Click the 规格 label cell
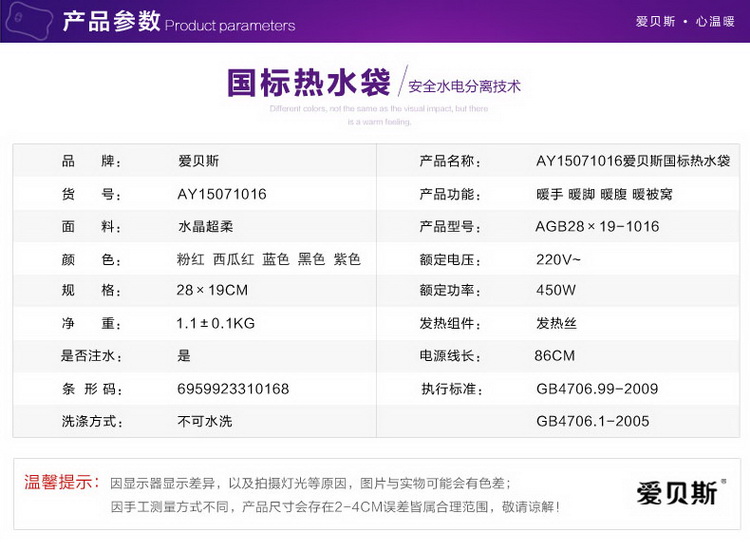Screen dimensions: 750x552 [91, 290]
